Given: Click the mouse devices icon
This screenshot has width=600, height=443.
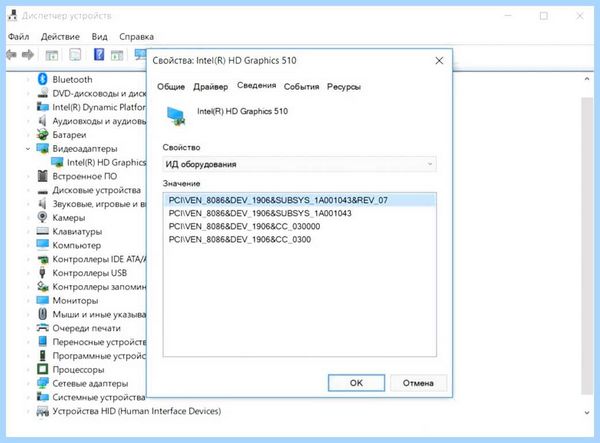Looking at the screenshot, I should pyautogui.click(x=42, y=314).
